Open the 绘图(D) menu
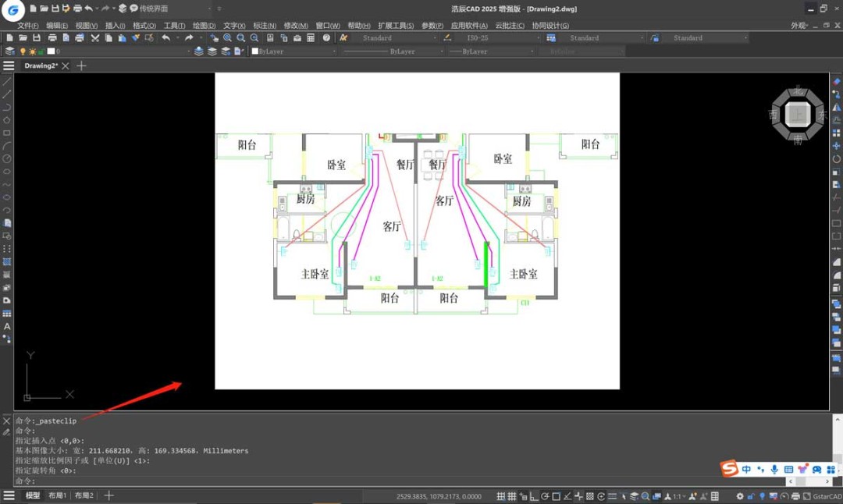The width and height of the screenshot is (843, 504). coord(204,26)
